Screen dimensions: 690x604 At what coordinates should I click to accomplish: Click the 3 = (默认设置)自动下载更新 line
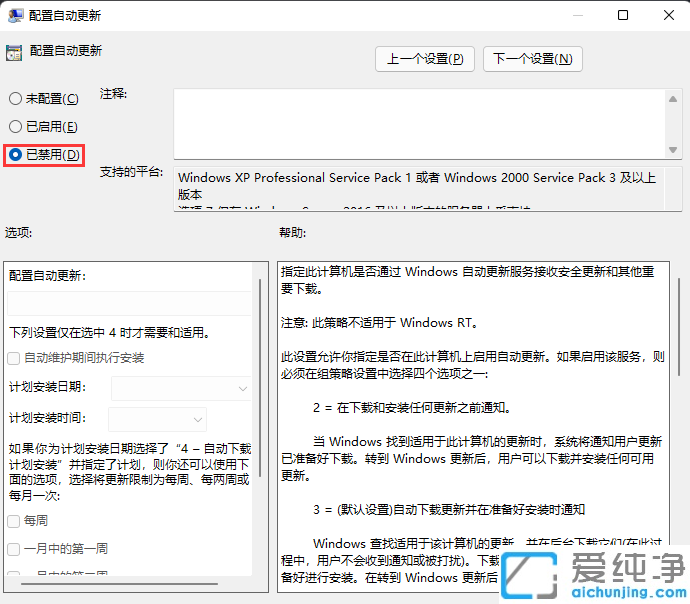(x=449, y=510)
